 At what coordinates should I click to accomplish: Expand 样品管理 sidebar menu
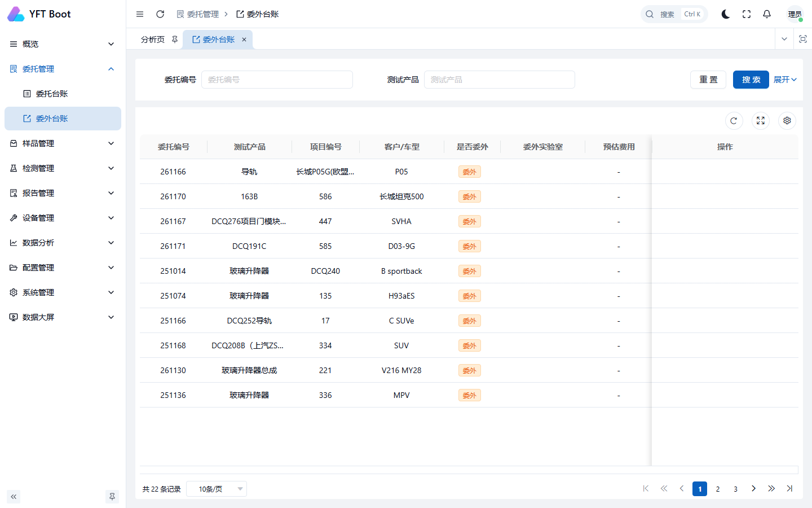tap(63, 143)
